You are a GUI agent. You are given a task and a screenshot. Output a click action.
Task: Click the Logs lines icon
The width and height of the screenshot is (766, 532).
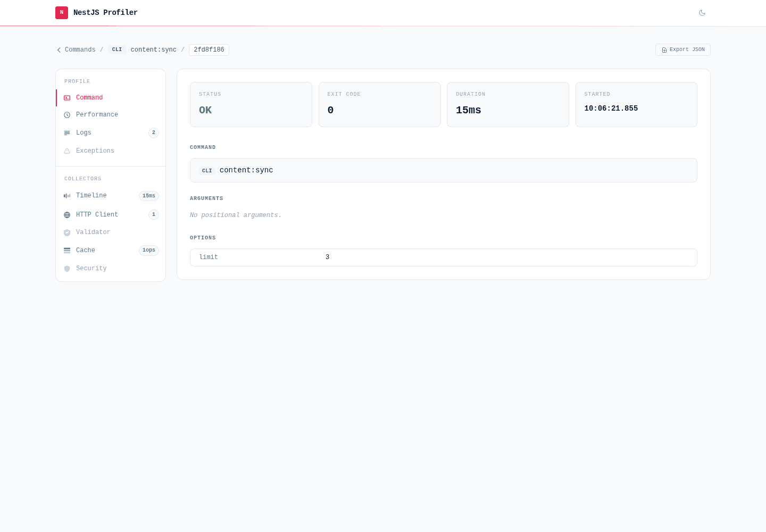(x=67, y=133)
